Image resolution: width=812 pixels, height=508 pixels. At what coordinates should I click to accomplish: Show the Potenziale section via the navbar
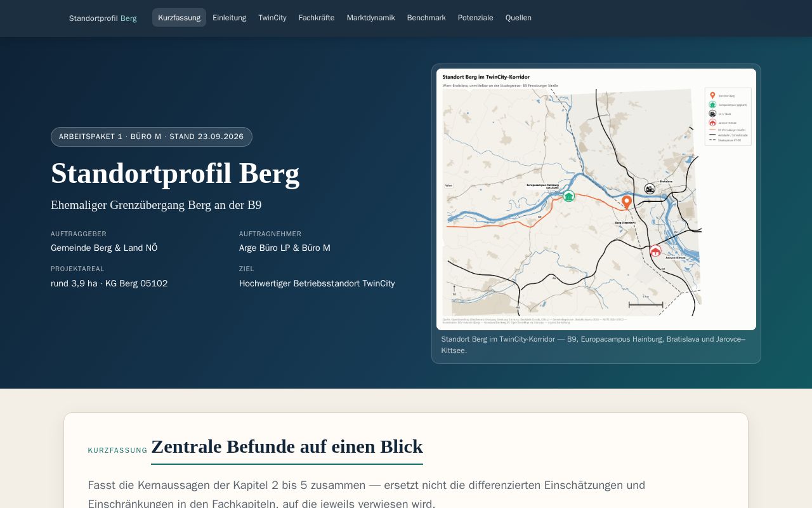pos(475,18)
